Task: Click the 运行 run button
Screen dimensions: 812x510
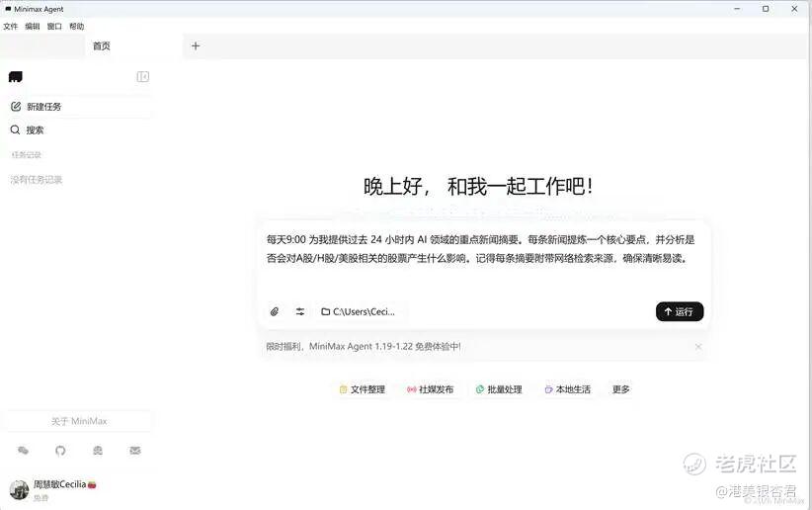Action: pos(680,311)
